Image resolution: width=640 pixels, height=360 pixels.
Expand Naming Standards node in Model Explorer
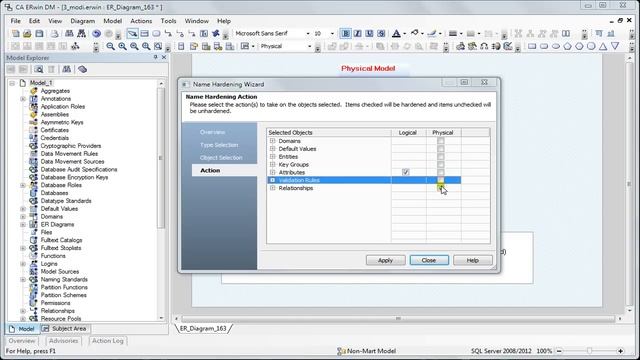click(23, 280)
